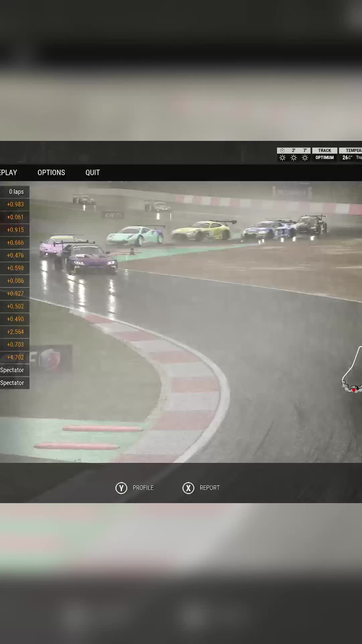Select the +0.502 gap row
This screenshot has width=362, height=644.
point(15,307)
